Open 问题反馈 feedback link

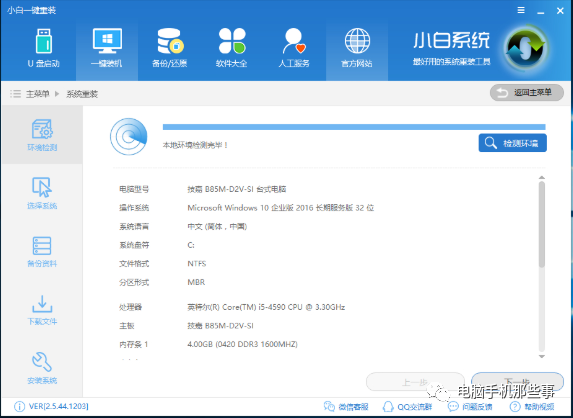470,406
